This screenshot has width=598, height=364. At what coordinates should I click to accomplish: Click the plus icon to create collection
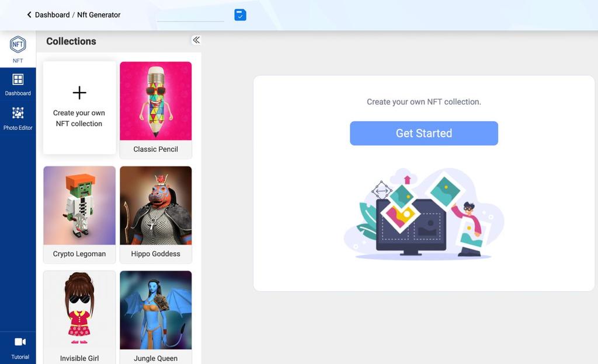pos(79,93)
